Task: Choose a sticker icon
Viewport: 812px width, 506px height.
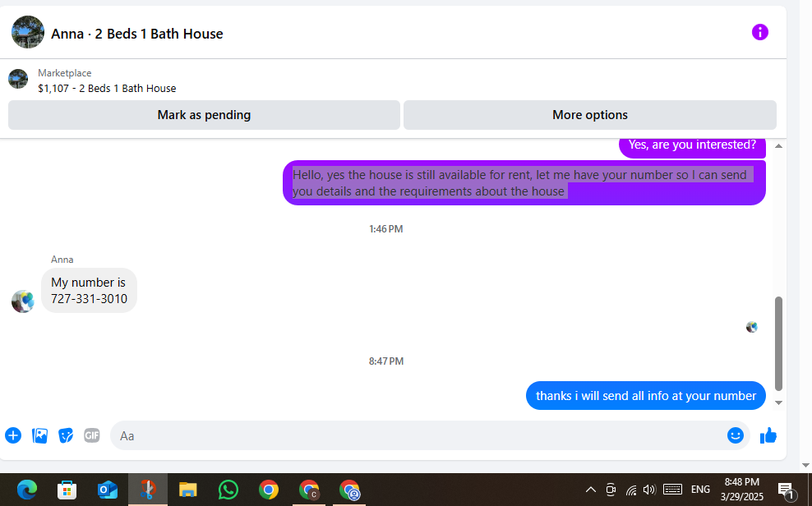Action: coord(66,435)
